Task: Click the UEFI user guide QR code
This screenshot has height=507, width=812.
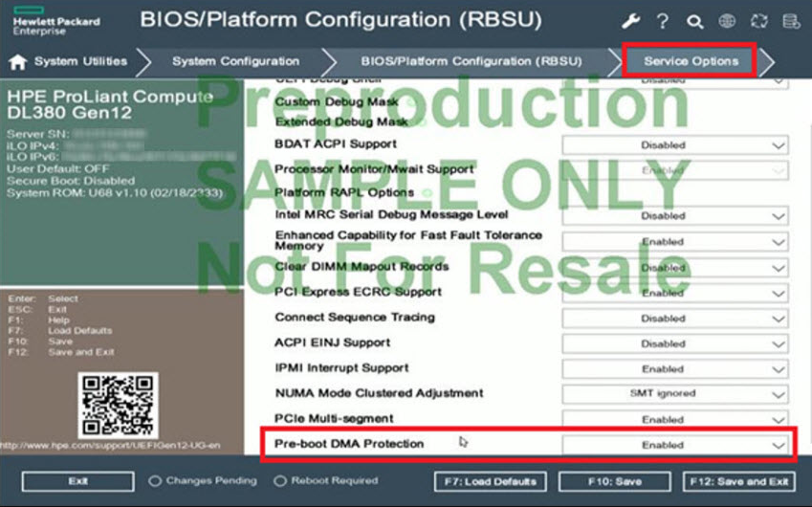Action: coord(118,405)
